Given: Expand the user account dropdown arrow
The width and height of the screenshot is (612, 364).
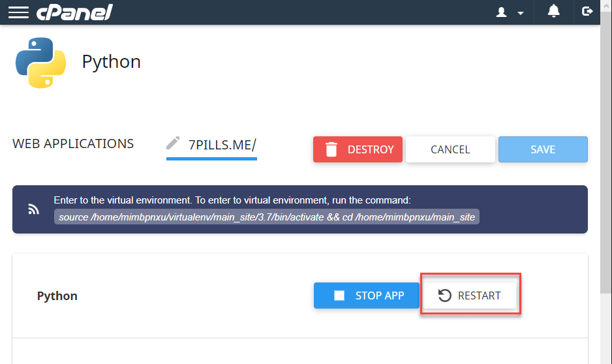Looking at the screenshot, I should [520, 13].
